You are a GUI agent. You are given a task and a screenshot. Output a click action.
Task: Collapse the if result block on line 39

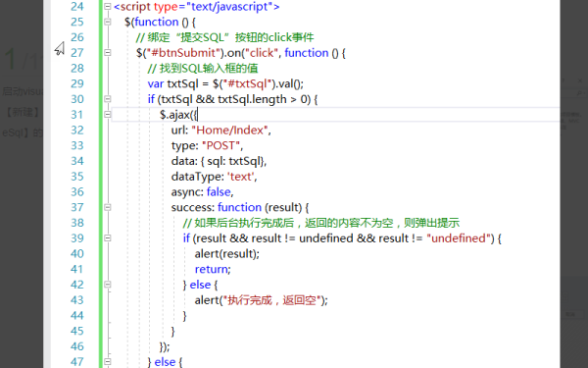pos(108,238)
